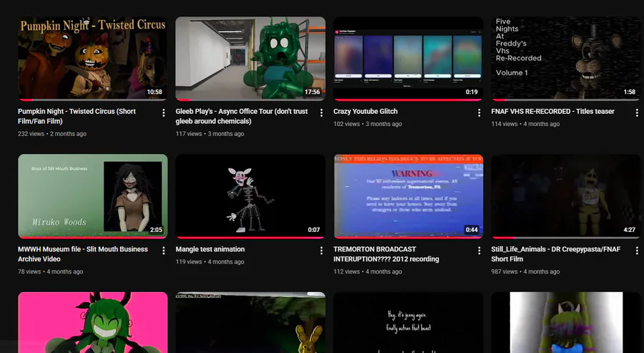Click title MWWH Museum file - Slit Mouth Business
This screenshot has height=353, width=644.
(x=83, y=254)
